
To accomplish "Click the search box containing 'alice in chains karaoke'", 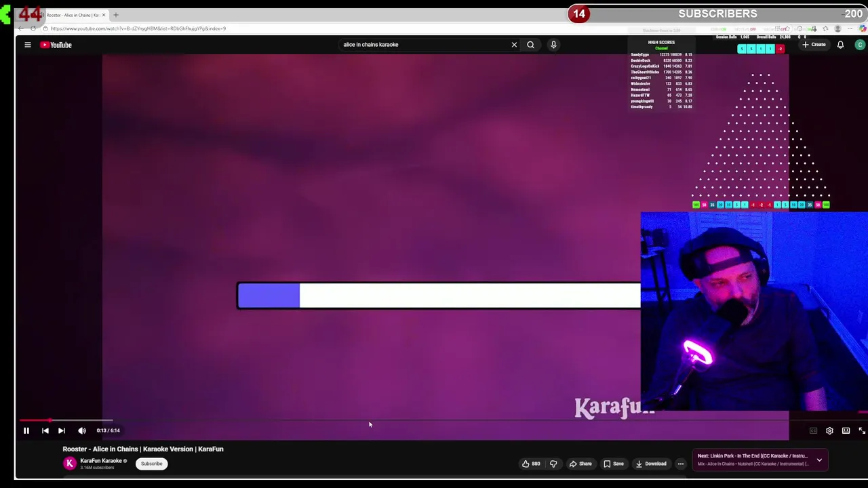I will (424, 45).
